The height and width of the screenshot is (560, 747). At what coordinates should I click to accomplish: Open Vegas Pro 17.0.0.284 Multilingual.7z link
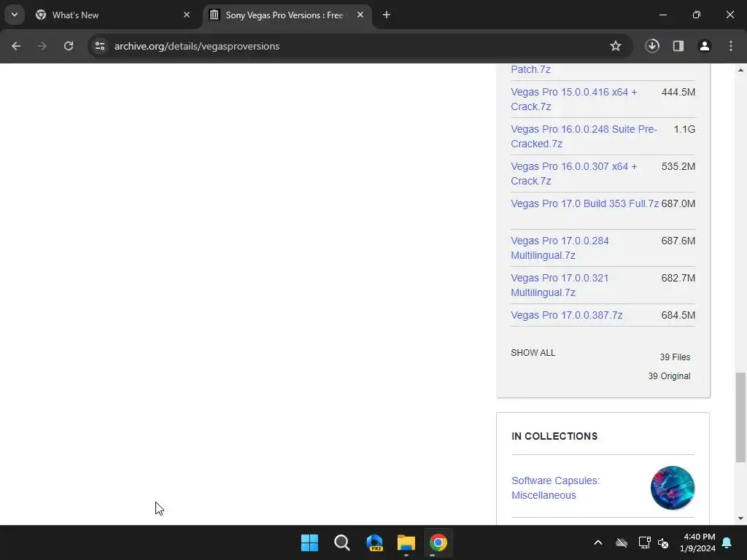pyautogui.click(x=560, y=248)
